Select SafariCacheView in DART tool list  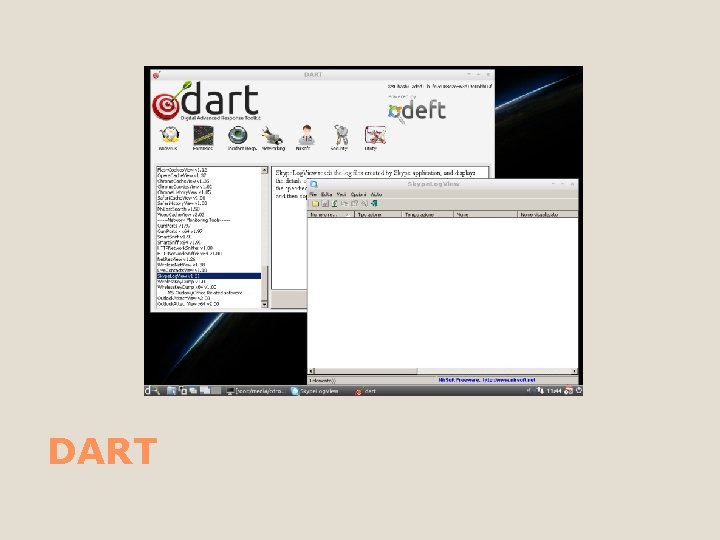181,198
